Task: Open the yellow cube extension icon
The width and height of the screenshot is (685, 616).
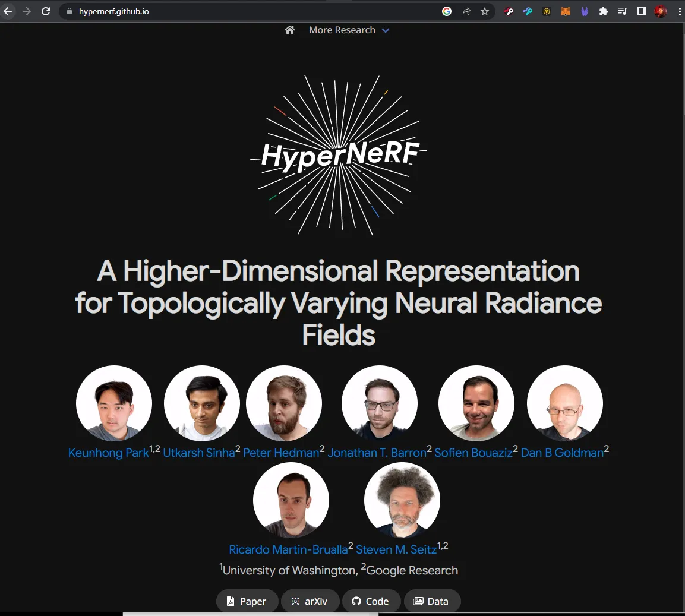Action: coord(547,11)
